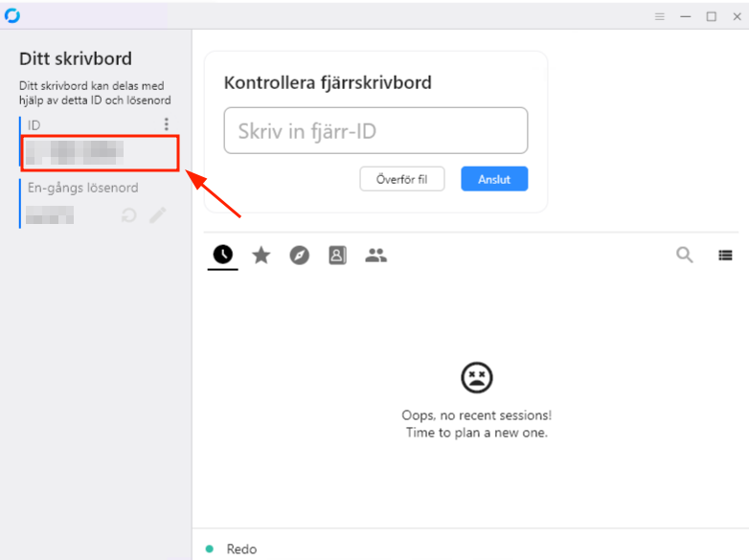The width and height of the screenshot is (749, 560).
Task: Click the Anslut button
Action: pos(494,179)
